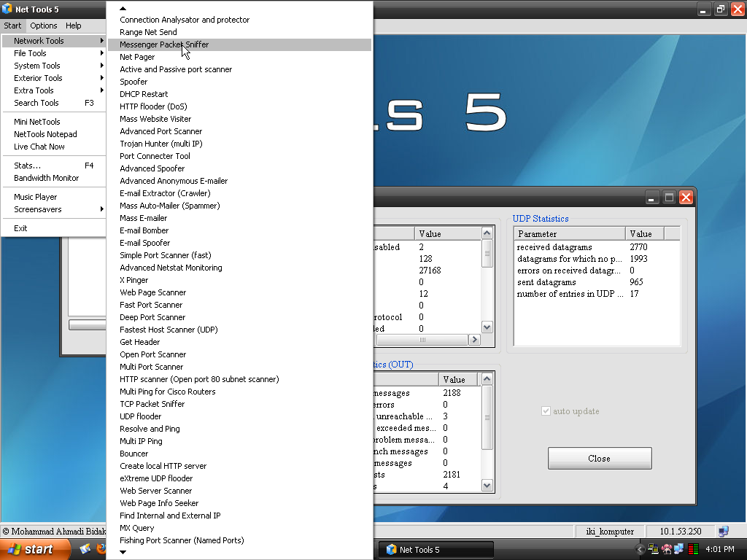Select Messenger Packet Sniffer from the menu

point(164,44)
